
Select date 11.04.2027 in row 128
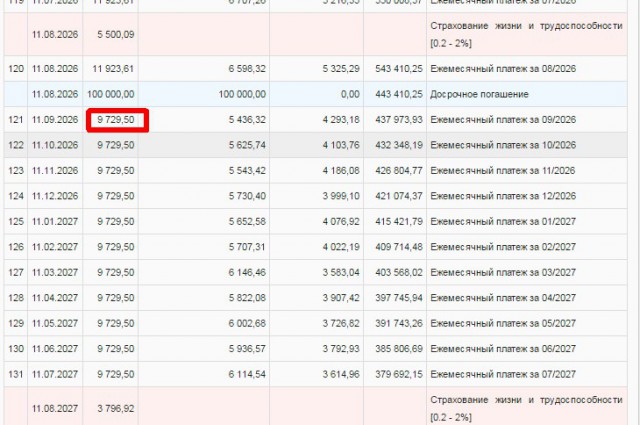[53, 297]
